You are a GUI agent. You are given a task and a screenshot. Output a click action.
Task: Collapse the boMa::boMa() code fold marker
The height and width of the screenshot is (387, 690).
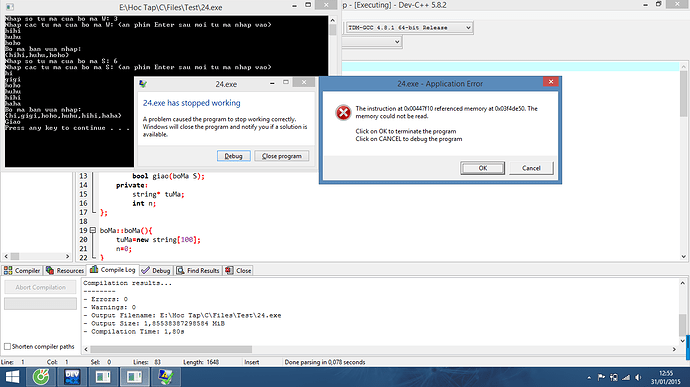click(x=92, y=230)
